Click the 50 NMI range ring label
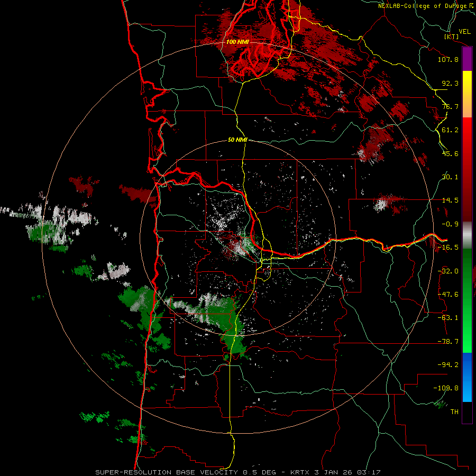This screenshot has width=476, height=476. (237, 140)
